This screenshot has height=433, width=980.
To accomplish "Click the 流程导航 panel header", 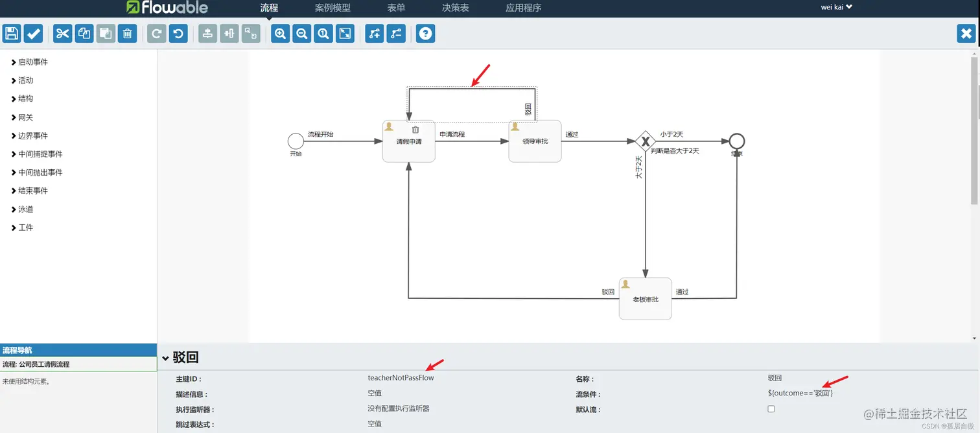I will [78, 350].
